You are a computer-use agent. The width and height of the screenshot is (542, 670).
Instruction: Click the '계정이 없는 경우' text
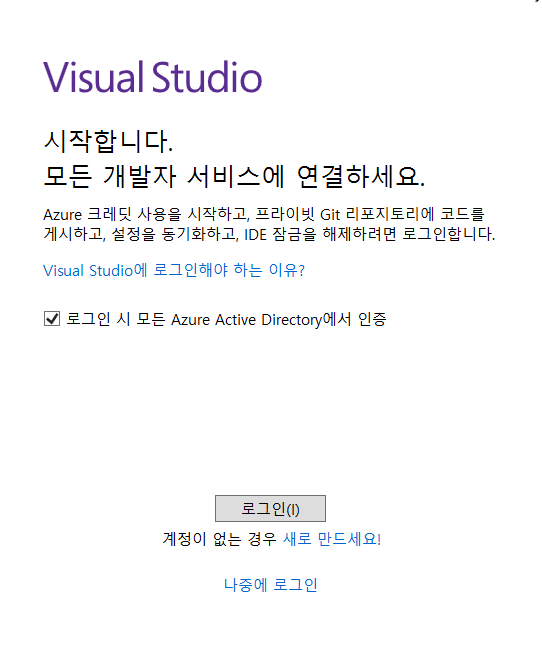[x=220, y=539]
